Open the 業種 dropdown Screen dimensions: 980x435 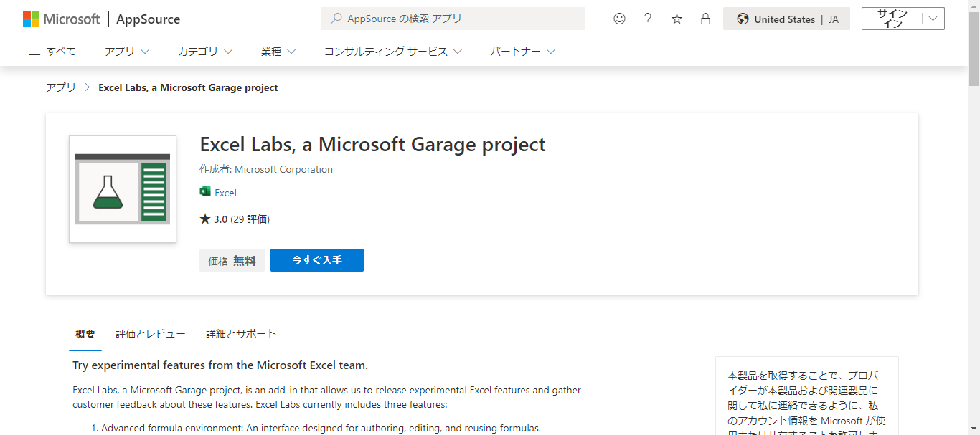coord(278,51)
